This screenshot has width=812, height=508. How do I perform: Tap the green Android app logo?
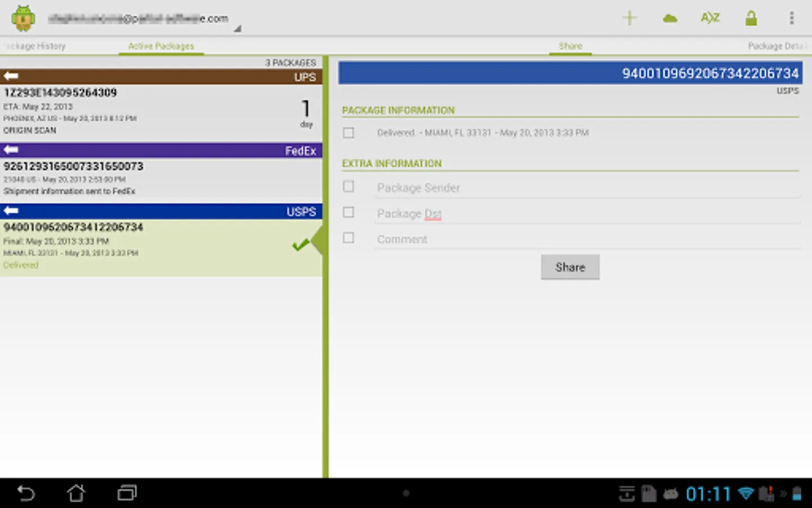(x=23, y=19)
